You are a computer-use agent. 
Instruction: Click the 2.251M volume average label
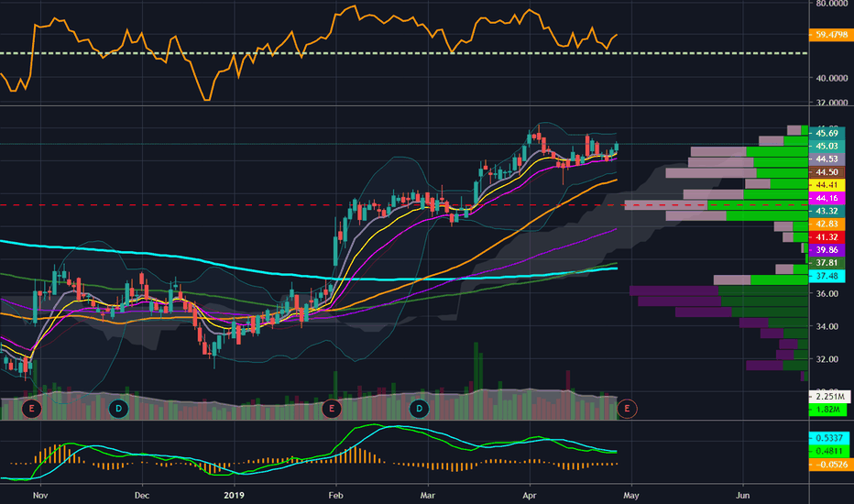pyautogui.click(x=829, y=396)
